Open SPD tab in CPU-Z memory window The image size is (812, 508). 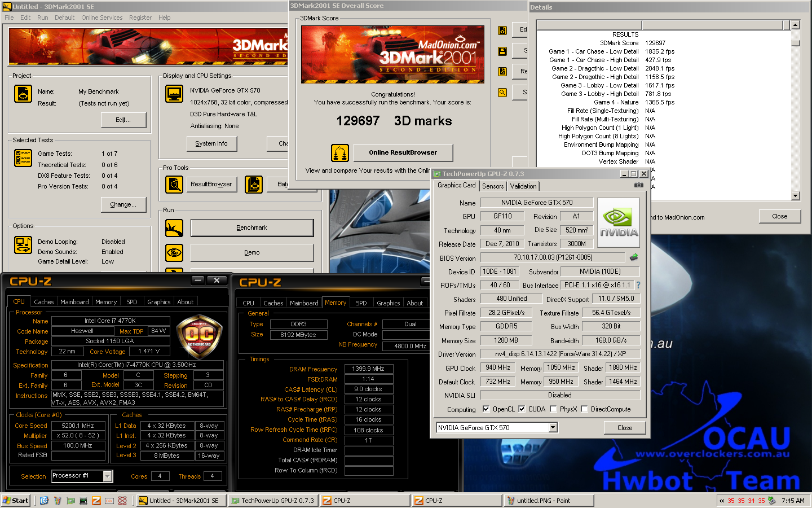pos(361,303)
